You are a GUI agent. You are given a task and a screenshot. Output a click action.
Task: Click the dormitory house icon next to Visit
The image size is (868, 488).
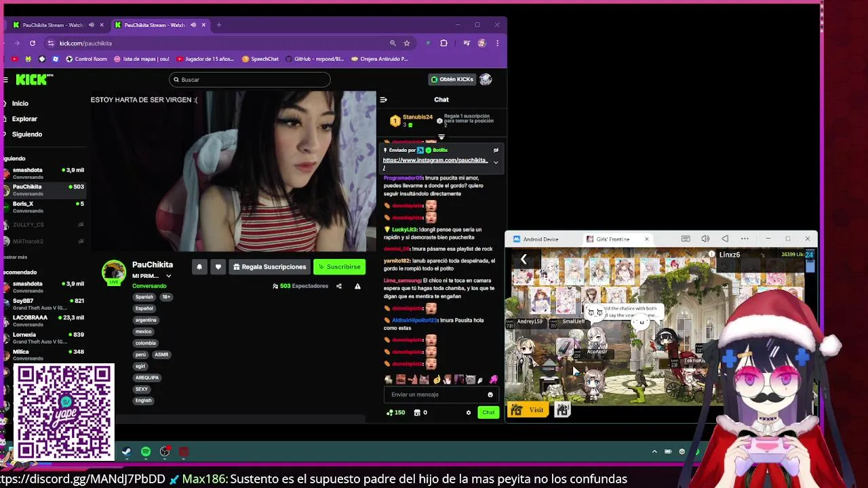[x=562, y=409]
